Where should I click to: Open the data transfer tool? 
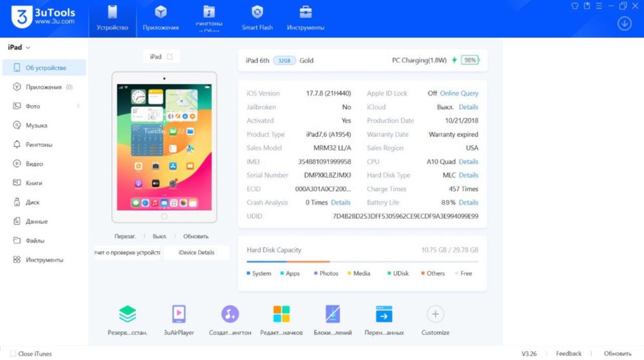384,320
